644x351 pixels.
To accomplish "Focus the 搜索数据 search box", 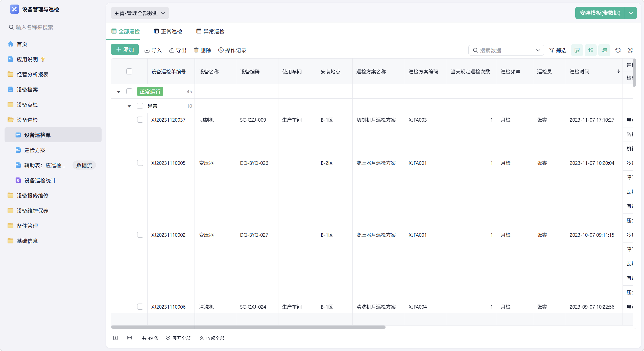I will point(506,50).
